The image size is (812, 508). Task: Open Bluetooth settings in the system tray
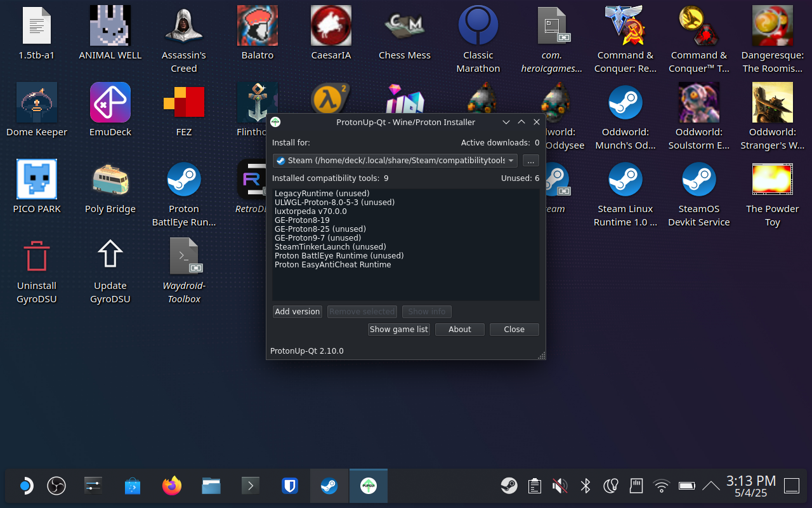pyautogui.click(x=586, y=486)
